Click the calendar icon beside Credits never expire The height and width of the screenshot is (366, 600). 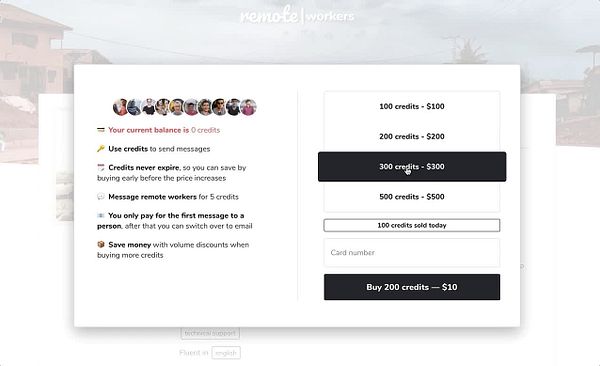[x=101, y=167]
